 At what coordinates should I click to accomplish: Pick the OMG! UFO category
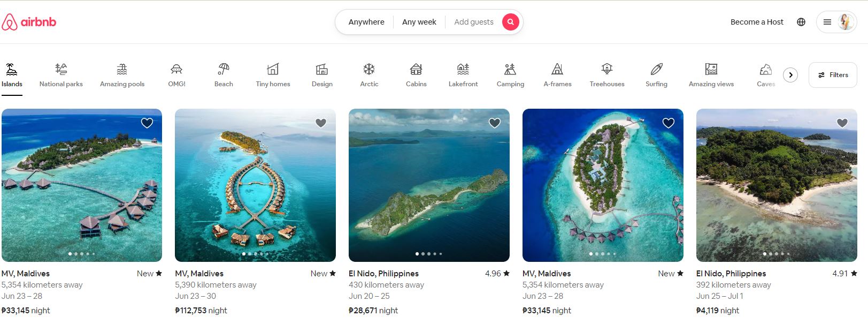click(176, 74)
